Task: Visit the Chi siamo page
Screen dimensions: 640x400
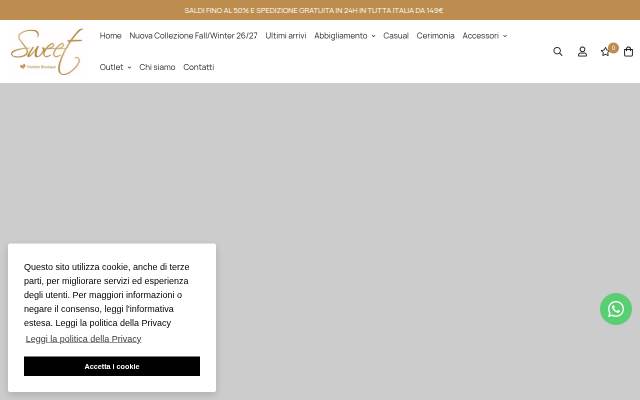Action: pyautogui.click(x=157, y=67)
